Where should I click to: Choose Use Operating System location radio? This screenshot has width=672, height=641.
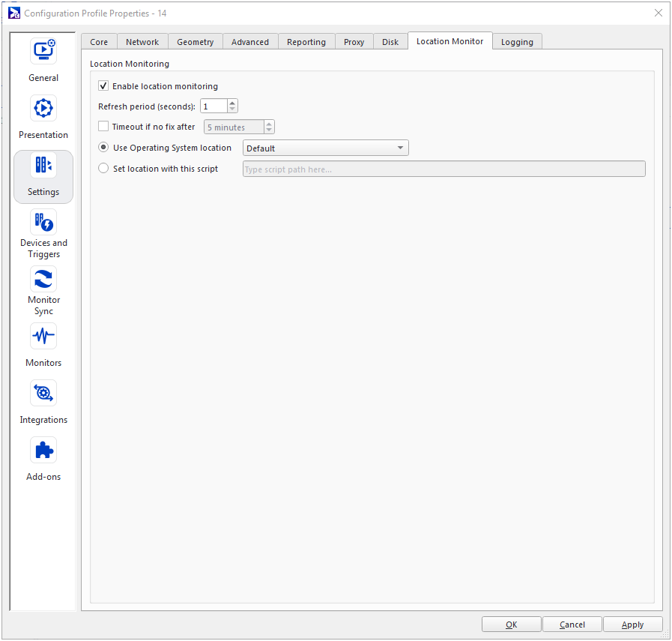[x=104, y=148]
